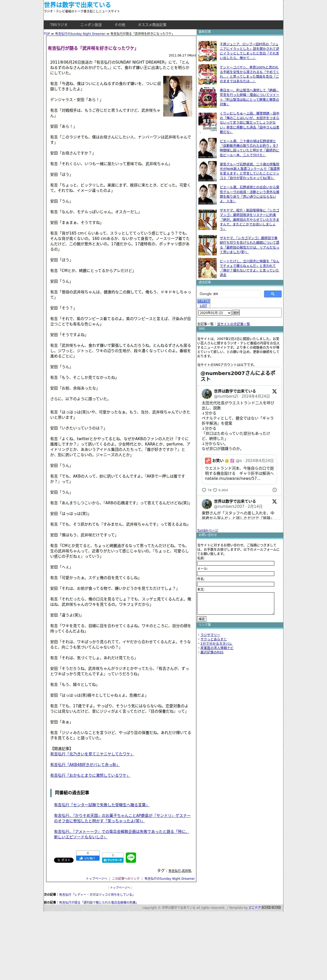Click the site title 世界は数字で出来ている

(77, 5)
